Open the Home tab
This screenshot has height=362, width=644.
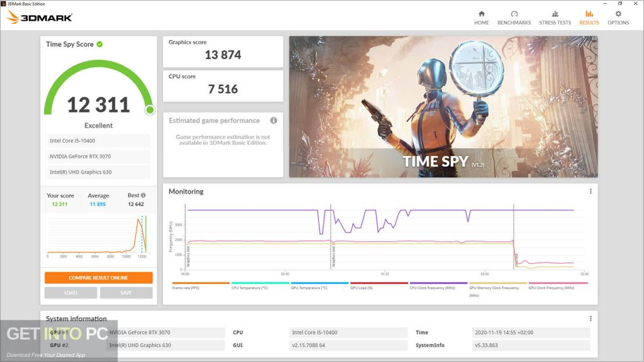pos(481,18)
